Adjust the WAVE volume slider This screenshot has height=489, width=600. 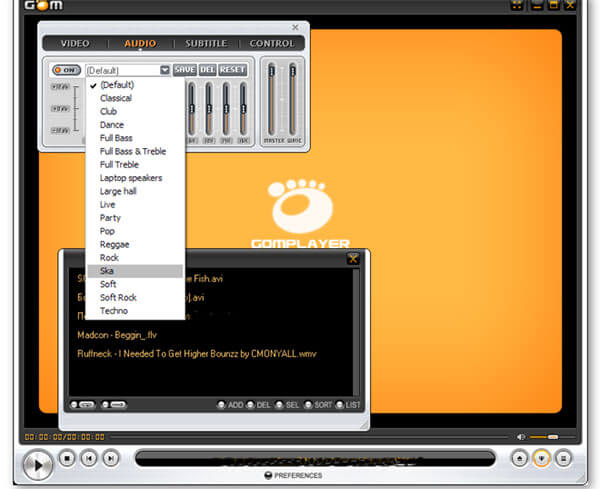coord(293,99)
